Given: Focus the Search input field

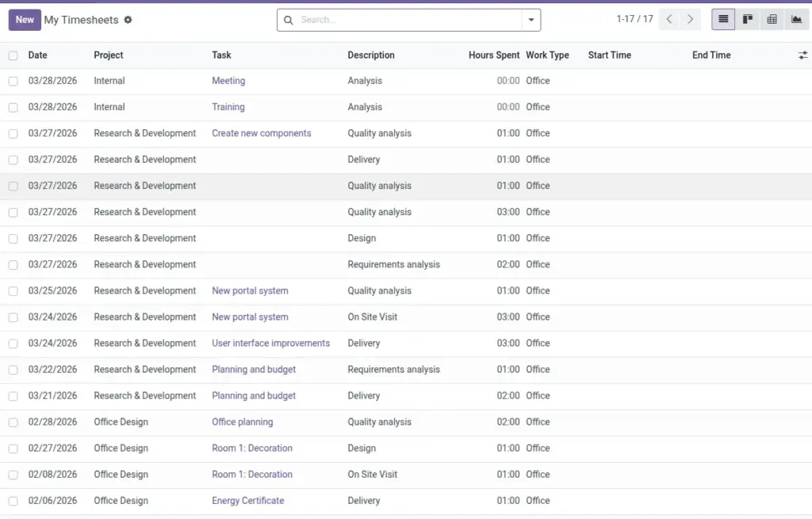Looking at the screenshot, I should [x=409, y=20].
